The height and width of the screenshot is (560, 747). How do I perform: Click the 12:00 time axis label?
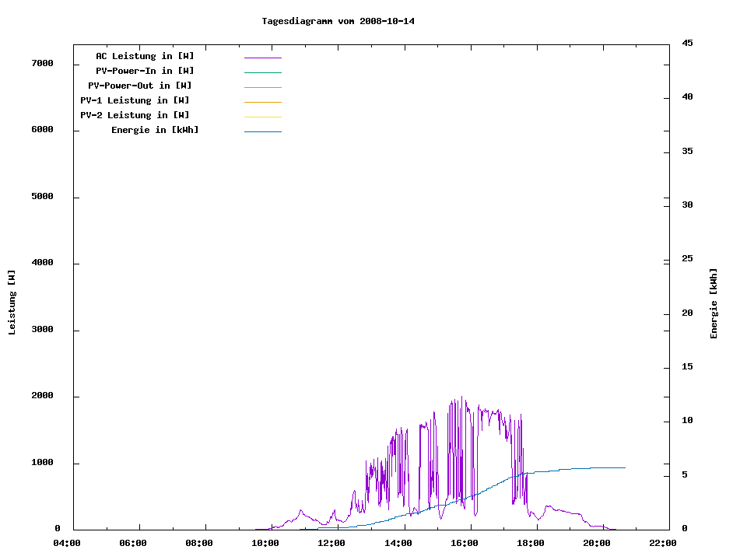pyautogui.click(x=332, y=543)
